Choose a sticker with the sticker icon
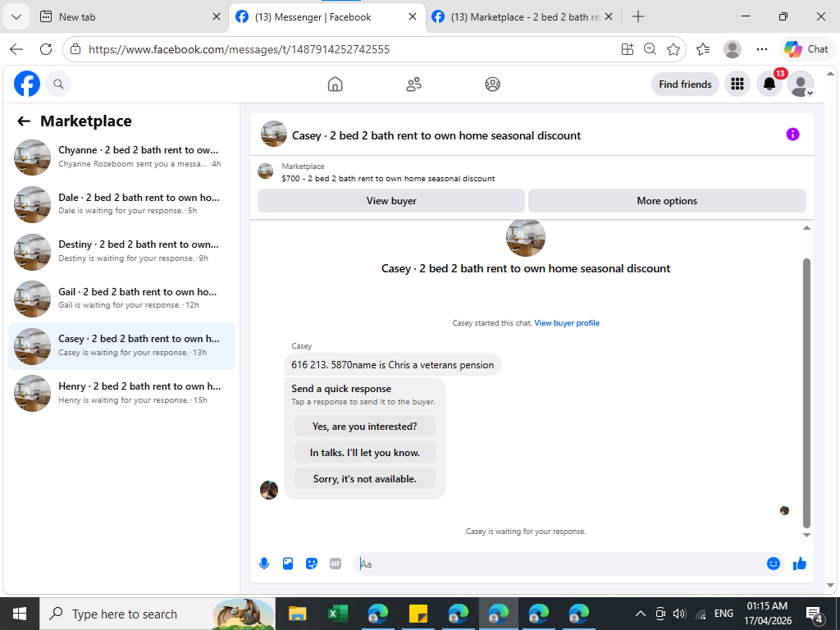 click(x=311, y=564)
